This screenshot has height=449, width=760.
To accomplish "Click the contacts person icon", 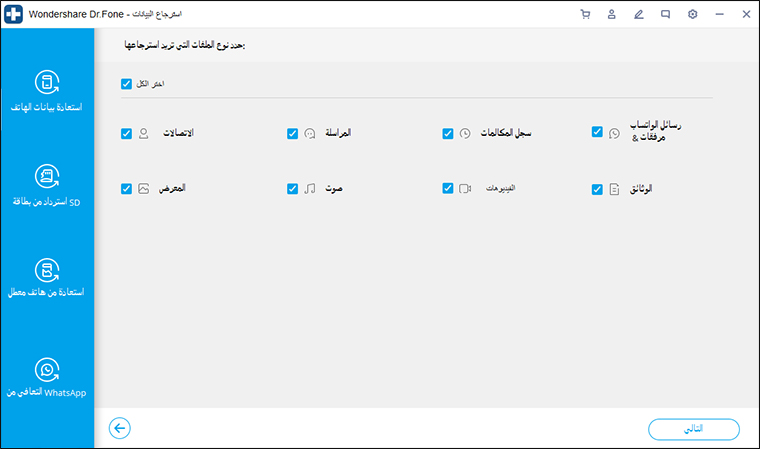I will (x=143, y=133).
